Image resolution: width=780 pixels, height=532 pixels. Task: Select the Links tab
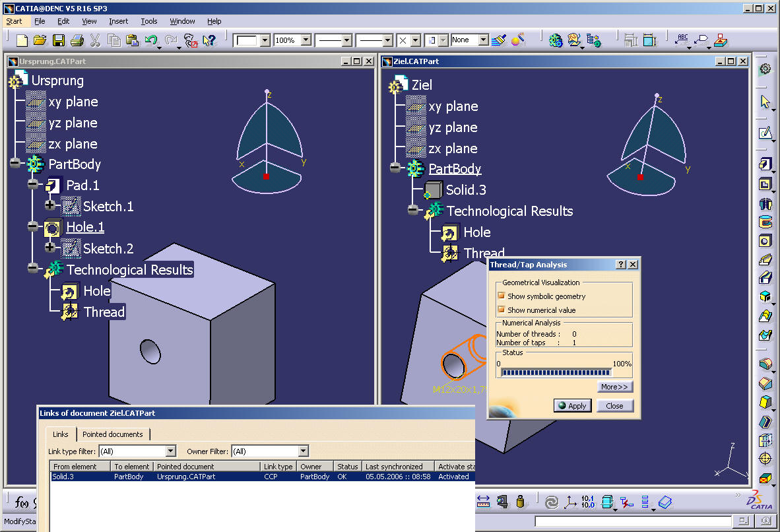tap(60, 434)
